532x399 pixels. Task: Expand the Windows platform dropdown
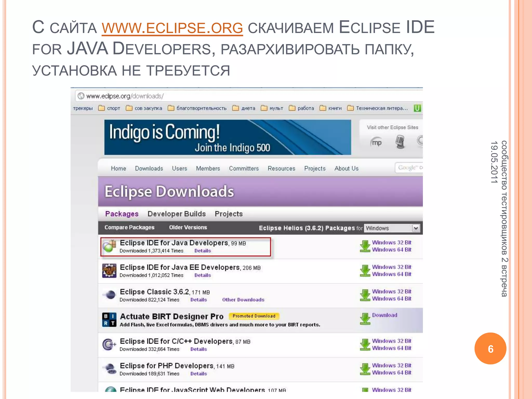[x=392, y=228]
